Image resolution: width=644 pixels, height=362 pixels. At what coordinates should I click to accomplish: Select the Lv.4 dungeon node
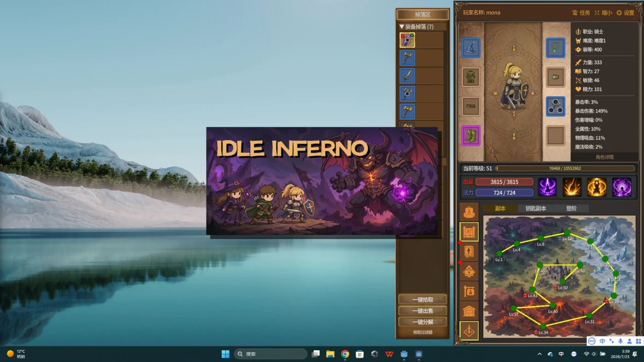517,243
